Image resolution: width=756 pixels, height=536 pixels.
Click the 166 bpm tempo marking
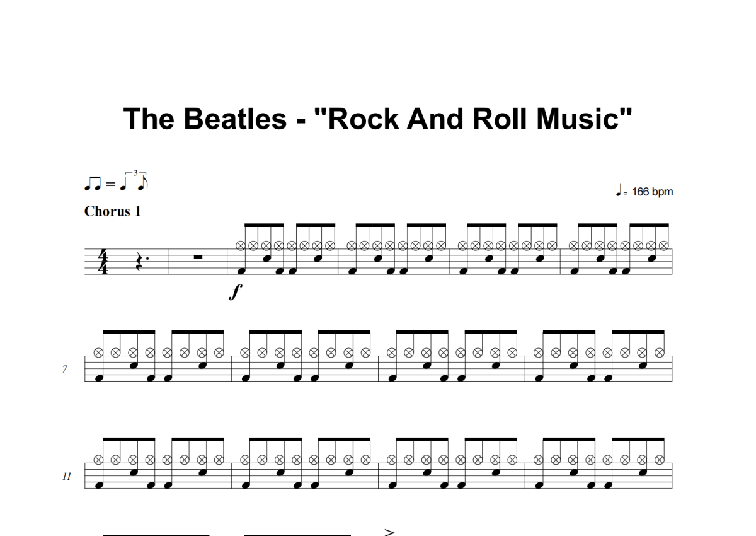652,192
